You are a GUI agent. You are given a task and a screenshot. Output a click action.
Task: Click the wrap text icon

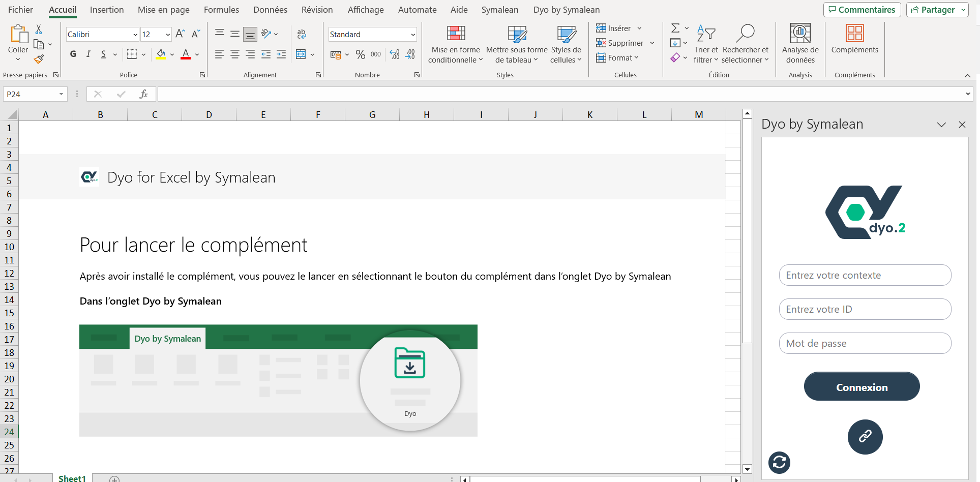302,34
